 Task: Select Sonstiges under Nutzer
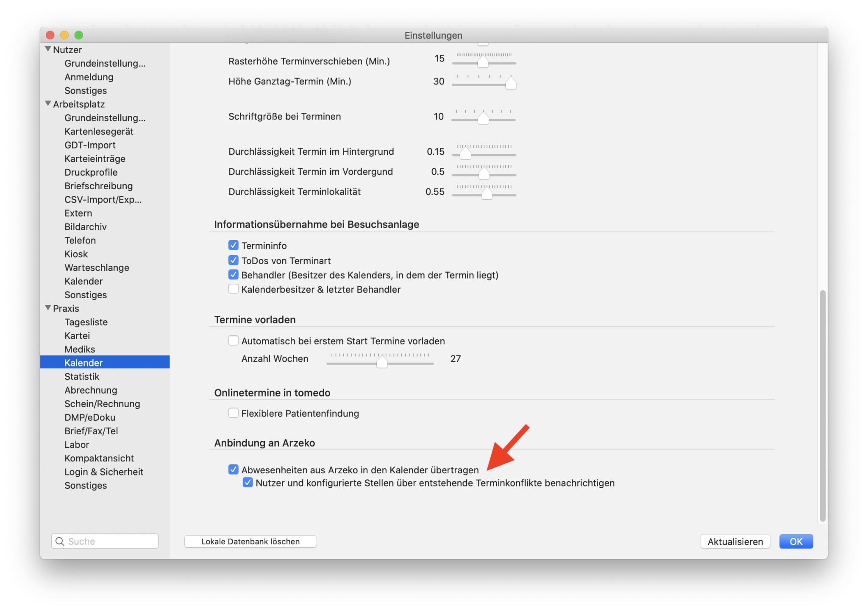(86, 90)
